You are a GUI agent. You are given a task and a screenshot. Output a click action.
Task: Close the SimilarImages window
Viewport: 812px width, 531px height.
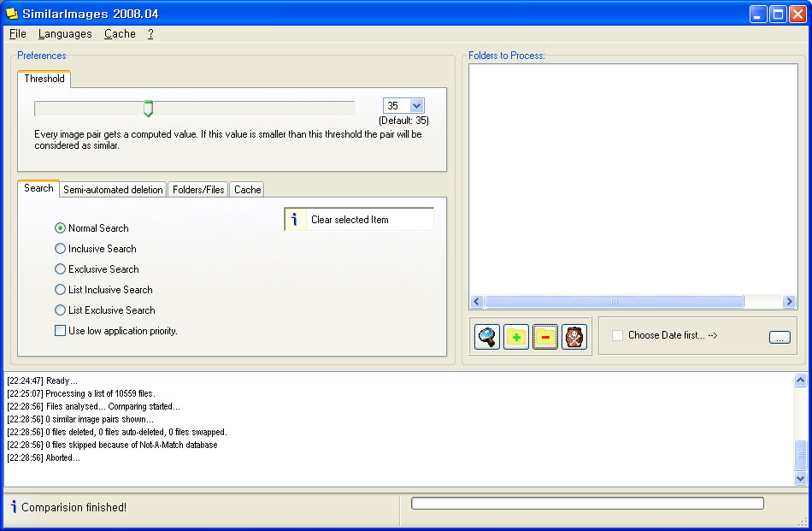coord(797,14)
